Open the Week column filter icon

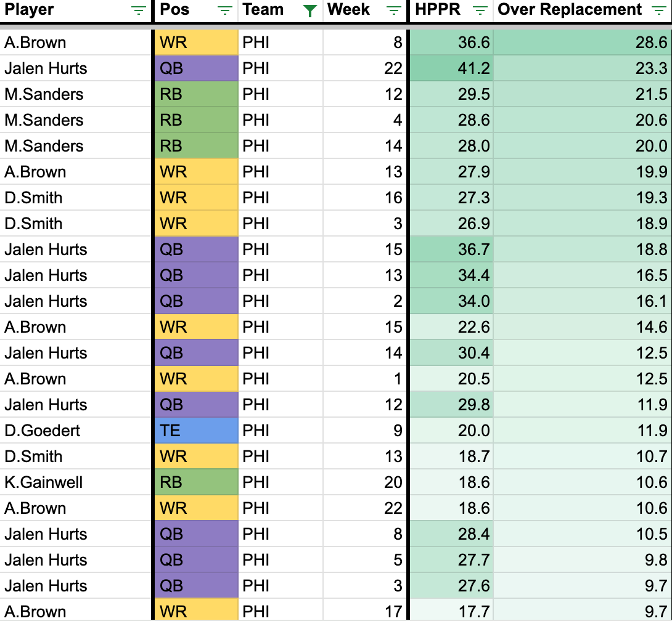coord(393,10)
